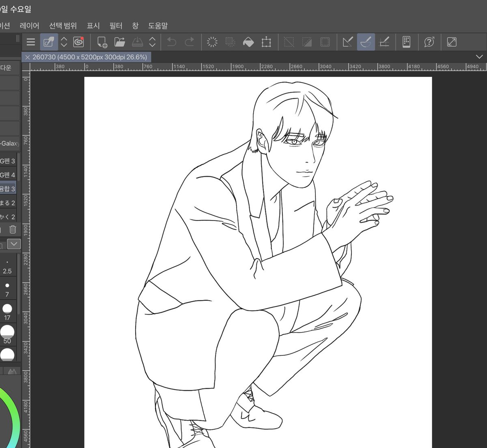
Task: Close the 260730 canvas tab
Action: pos(28,57)
